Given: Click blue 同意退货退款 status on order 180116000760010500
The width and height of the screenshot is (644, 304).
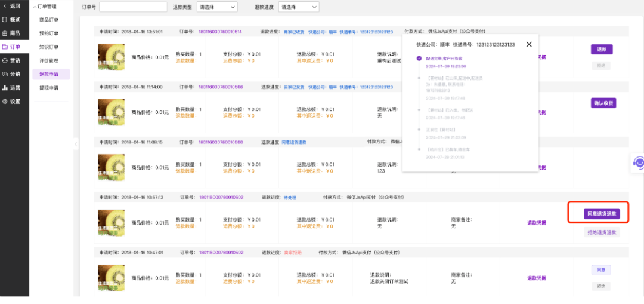Looking at the screenshot, I should (294, 142).
